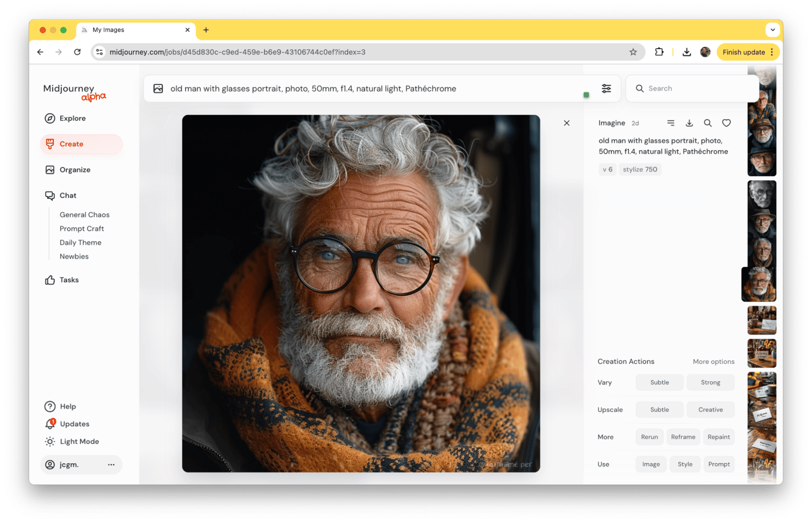Click the Search images field
Image resolution: width=812 pixels, height=523 pixels.
693,89
